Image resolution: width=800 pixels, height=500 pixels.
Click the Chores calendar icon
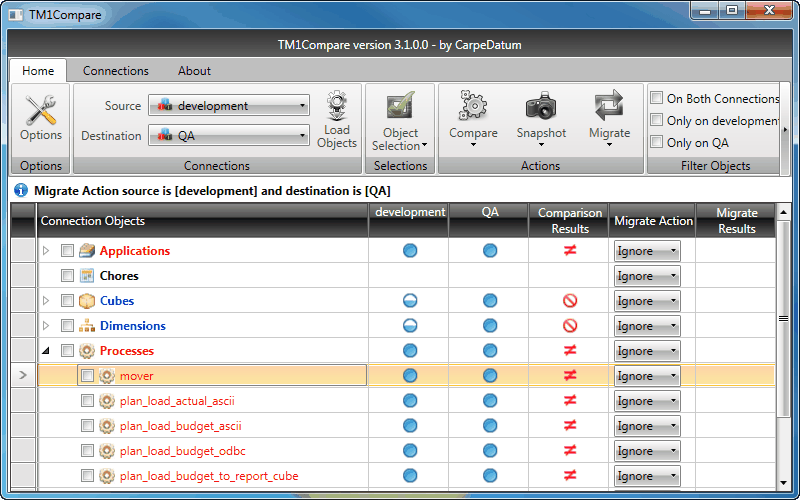pyautogui.click(x=87, y=276)
